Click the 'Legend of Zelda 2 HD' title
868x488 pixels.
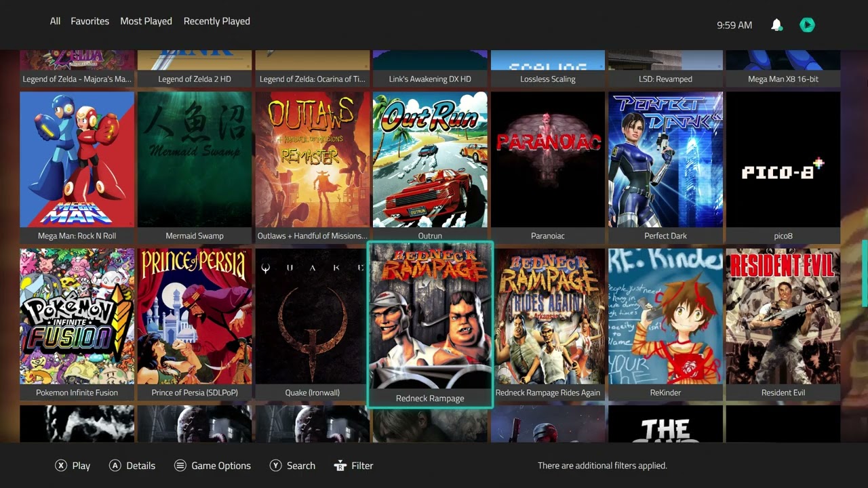[195, 79]
